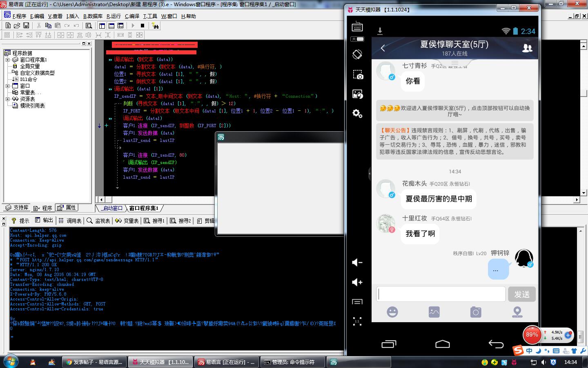Open the emulator image gallery icon
Image resolution: width=588 pixels, height=368 pixels.
pos(357,94)
